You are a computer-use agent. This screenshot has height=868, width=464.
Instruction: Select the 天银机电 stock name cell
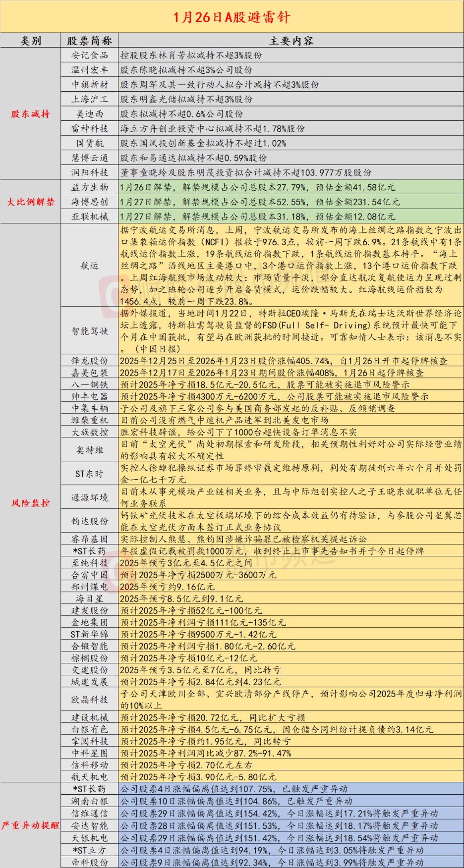(x=89, y=838)
